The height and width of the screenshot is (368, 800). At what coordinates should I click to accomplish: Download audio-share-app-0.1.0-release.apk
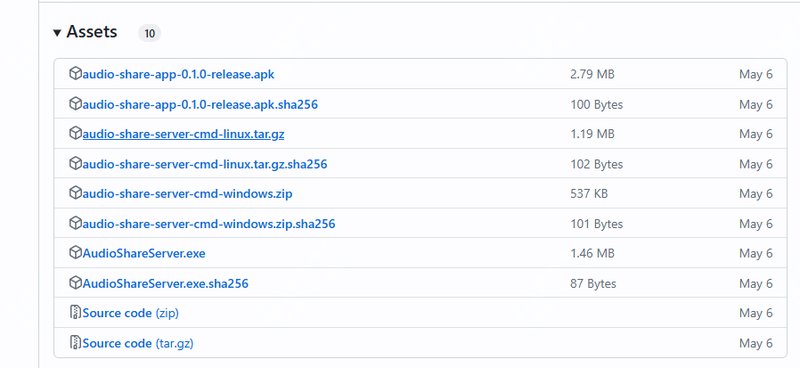[x=178, y=75]
